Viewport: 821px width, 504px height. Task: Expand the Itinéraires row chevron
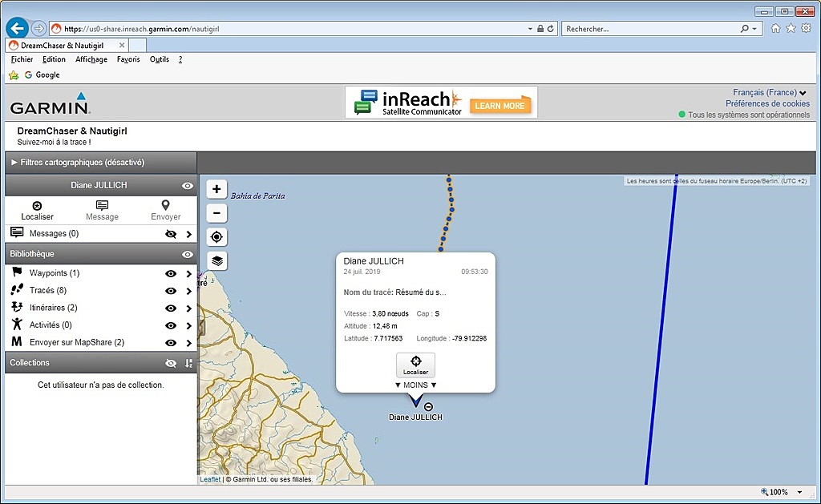coord(189,308)
